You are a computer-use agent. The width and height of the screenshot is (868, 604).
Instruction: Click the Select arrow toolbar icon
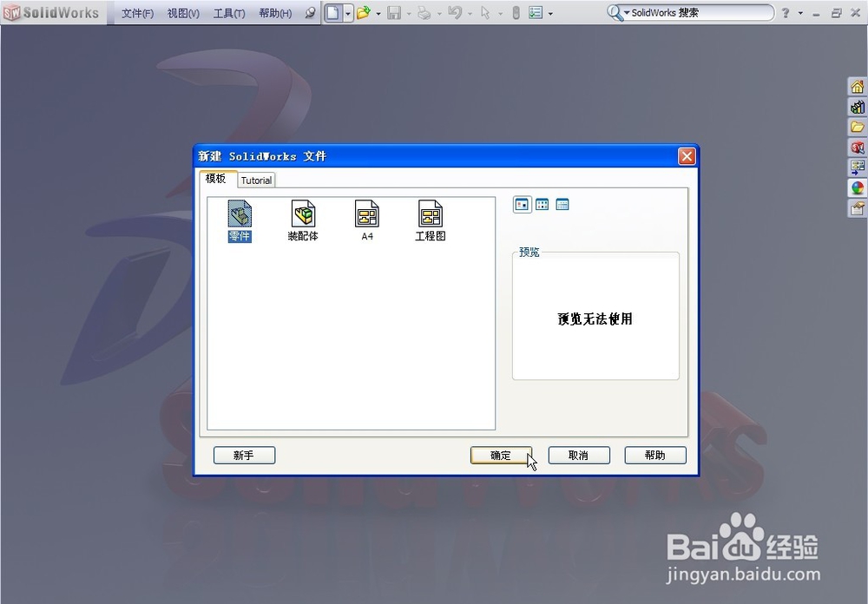[485, 13]
